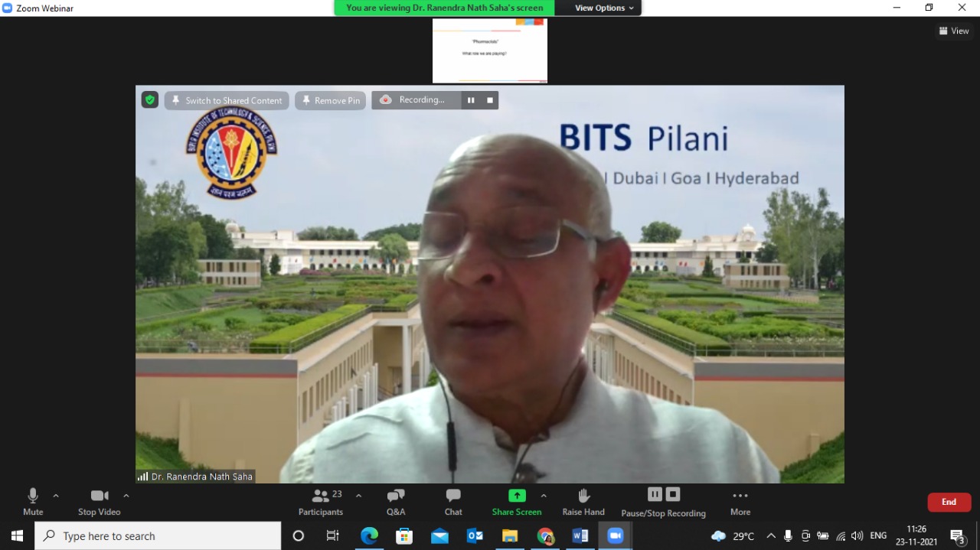End the webinar with the red button
Image resolution: width=980 pixels, height=550 pixels.
point(949,502)
